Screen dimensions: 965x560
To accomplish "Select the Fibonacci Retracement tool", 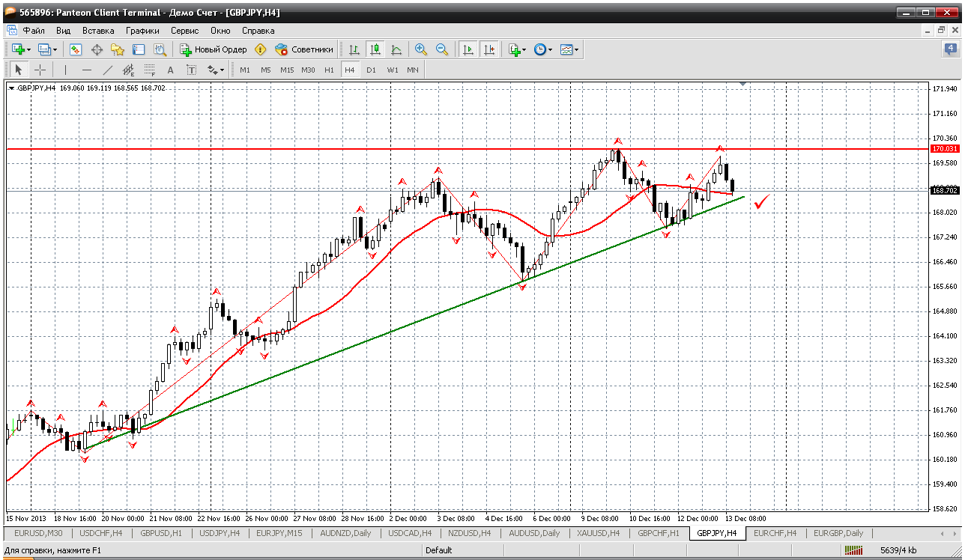I will (x=150, y=70).
